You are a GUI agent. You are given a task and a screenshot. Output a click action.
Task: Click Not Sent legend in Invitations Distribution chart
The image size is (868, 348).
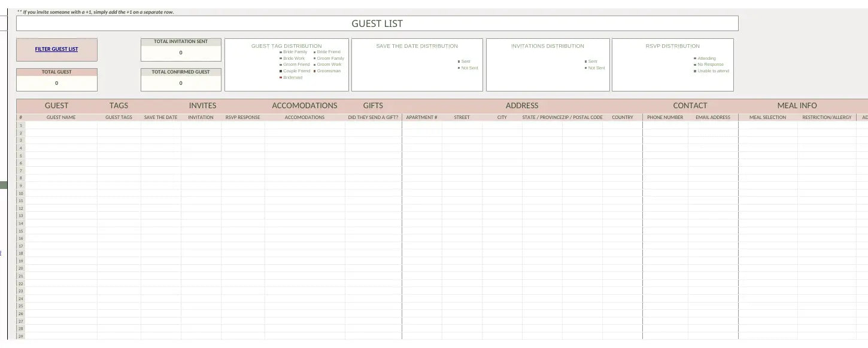595,68
